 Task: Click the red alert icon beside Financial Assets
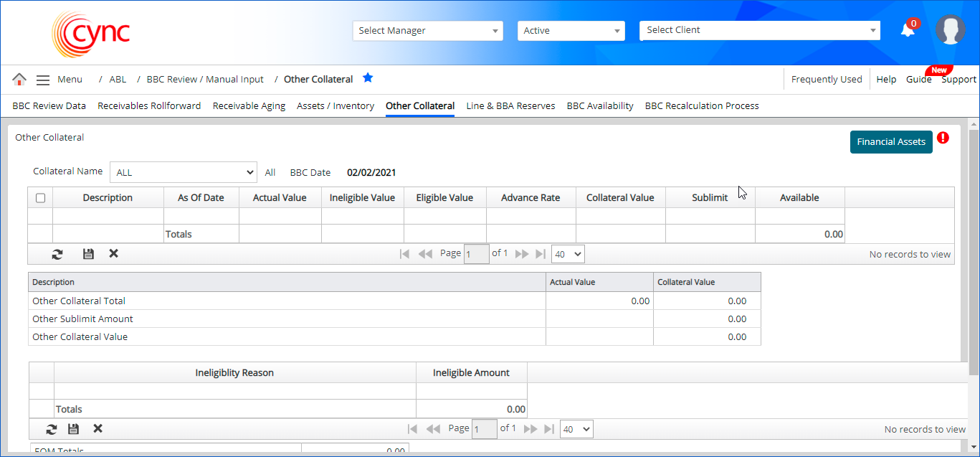coord(943,138)
